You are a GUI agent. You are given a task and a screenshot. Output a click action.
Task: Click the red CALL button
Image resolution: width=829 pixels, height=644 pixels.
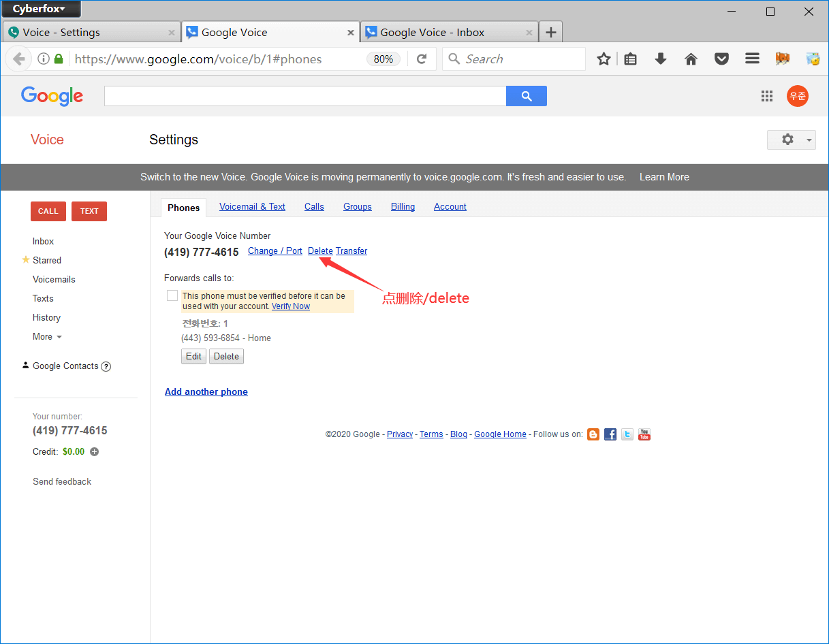(x=48, y=211)
